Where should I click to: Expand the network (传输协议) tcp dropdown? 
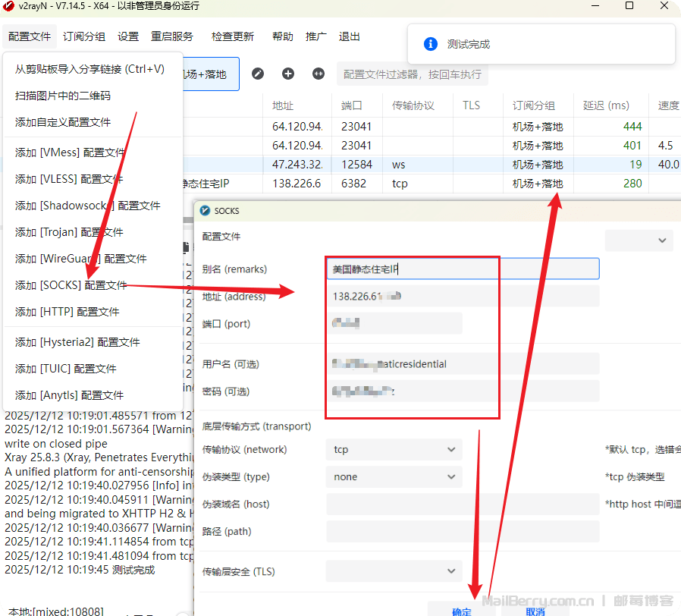(394, 450)
